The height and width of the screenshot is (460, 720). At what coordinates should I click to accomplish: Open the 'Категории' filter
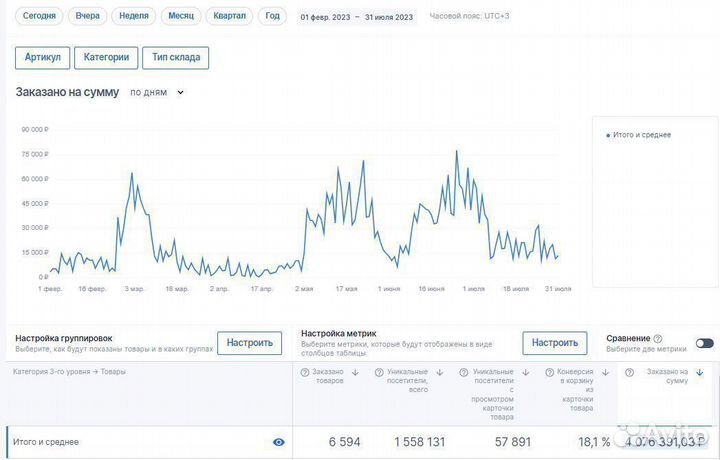coord(106,57)
